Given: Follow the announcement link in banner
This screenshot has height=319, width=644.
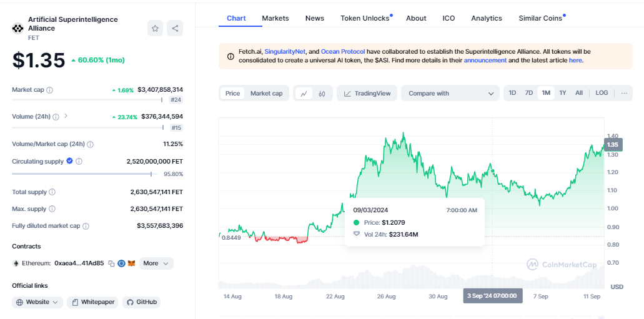Looking at the screenshot, I should (x=485, y=61).
